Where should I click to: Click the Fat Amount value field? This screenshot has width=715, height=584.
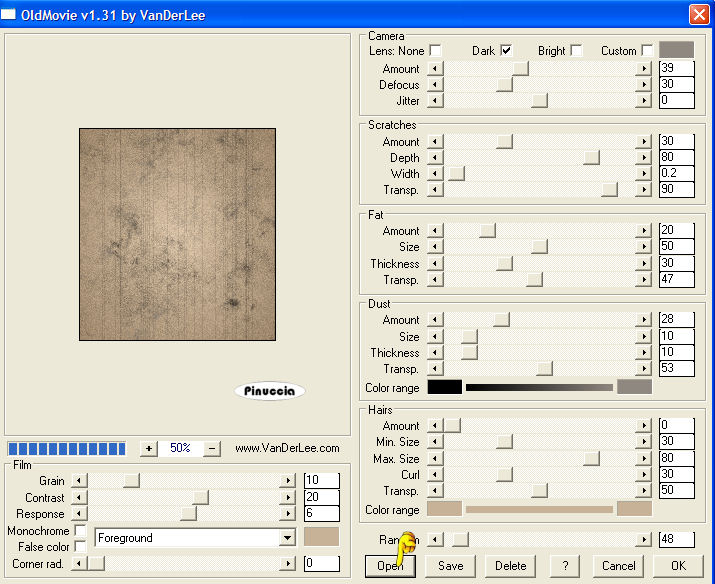[676, 231]
